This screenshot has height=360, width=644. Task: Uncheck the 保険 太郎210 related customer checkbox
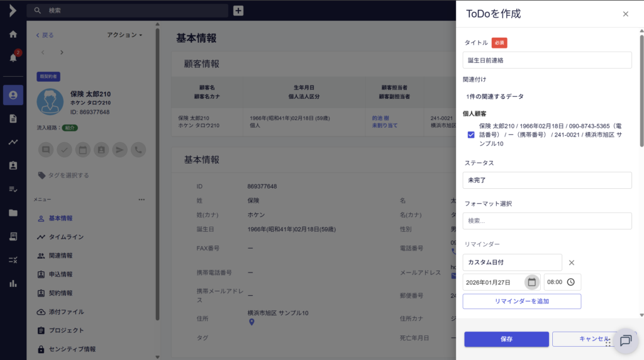pyautogui.click(x=471, y=135)
